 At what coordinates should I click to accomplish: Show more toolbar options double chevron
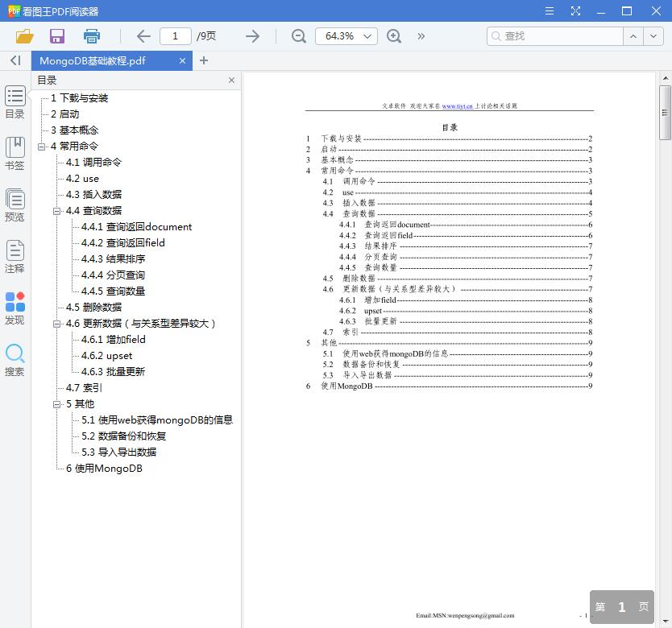[421, 36]
